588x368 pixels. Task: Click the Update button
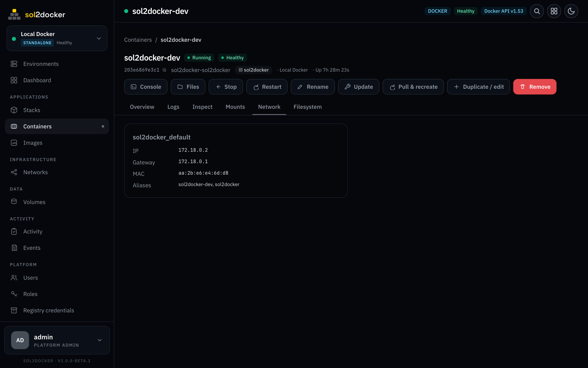[358, 87]
